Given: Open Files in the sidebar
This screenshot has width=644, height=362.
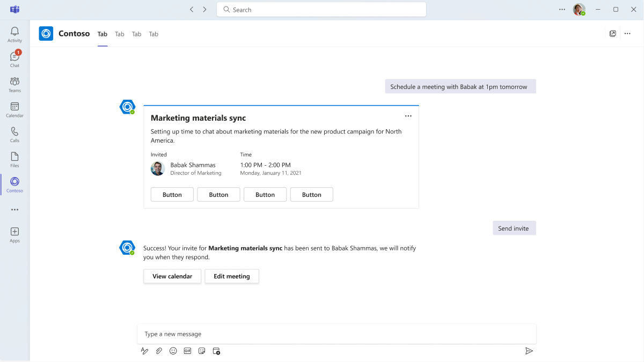Looking at the screenshot, I should (x=14, y=159).
